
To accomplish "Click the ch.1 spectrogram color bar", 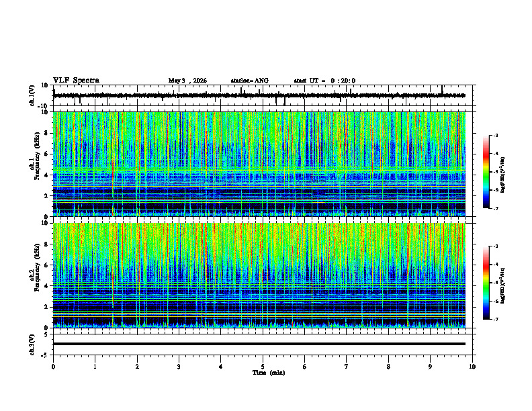I will click(486, 172).
